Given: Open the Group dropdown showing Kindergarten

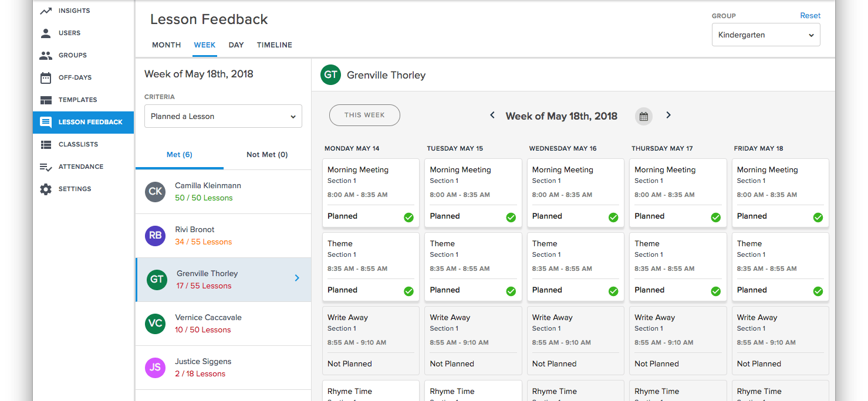Looking at the screenshot, I should point(766,35).
